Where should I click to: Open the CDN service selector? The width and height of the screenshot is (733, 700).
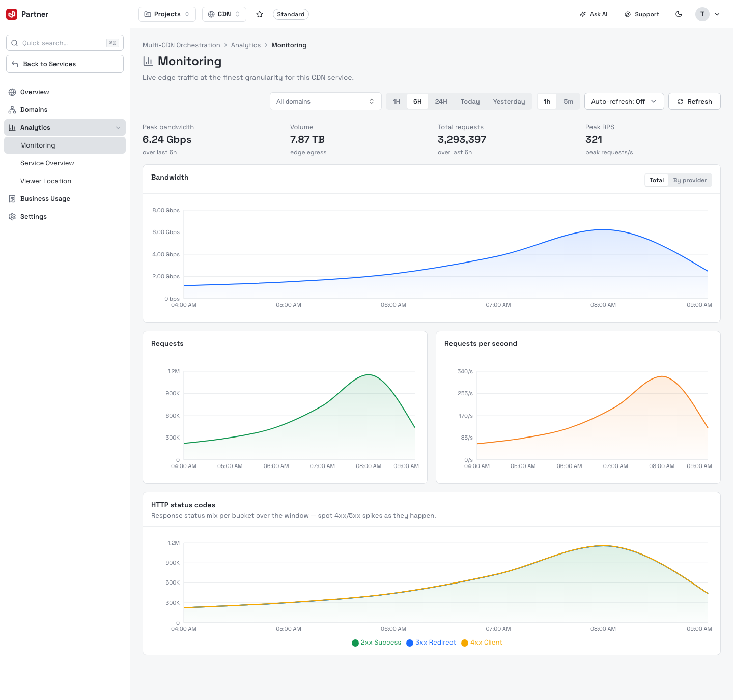[x=224, y=14]
